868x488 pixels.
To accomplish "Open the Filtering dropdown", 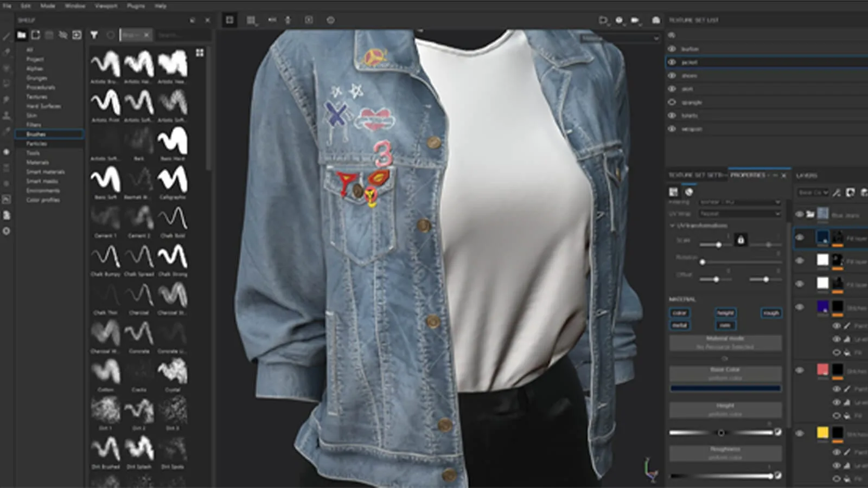I will coord(739,202).
